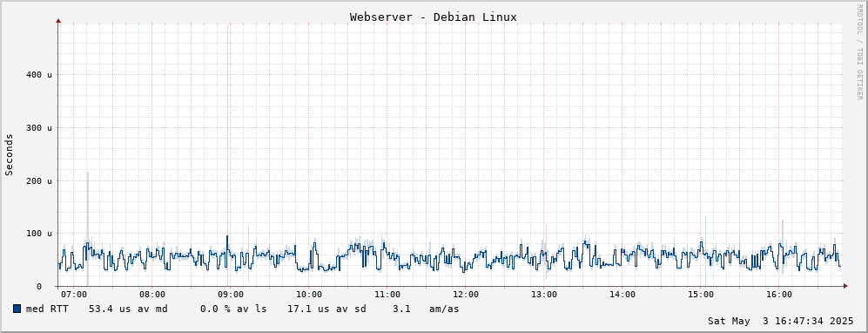
Task: Click the 08:00 time axis label
Action: [152, 295]
